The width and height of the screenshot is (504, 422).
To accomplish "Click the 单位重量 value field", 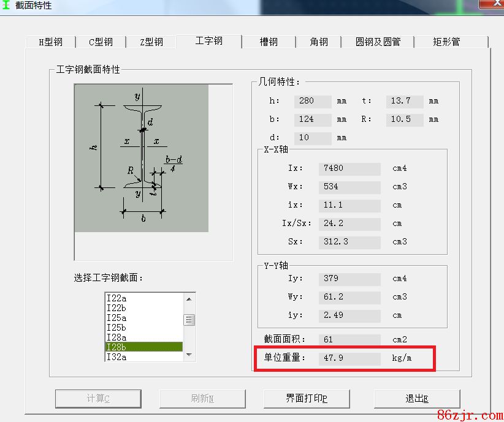I will coord(349,358).
